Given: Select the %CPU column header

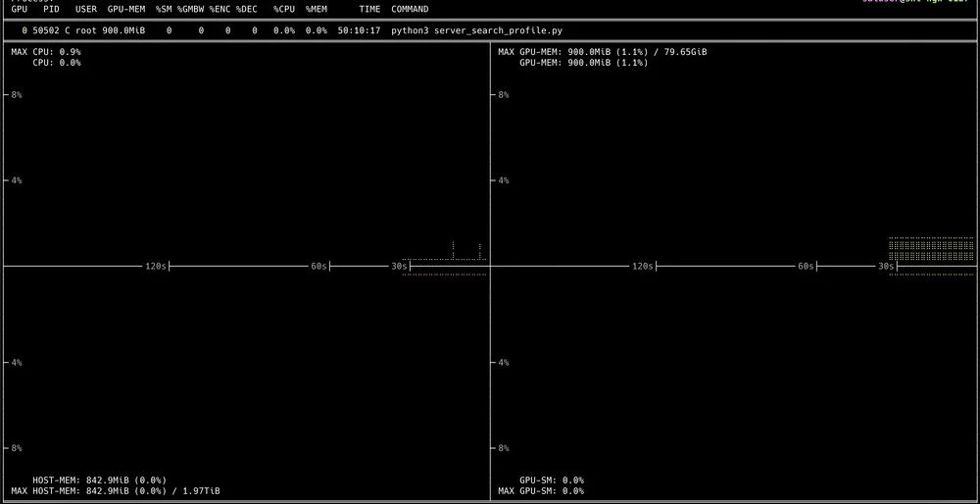Looking at the screenshot, I should click(x=283, y=9).
